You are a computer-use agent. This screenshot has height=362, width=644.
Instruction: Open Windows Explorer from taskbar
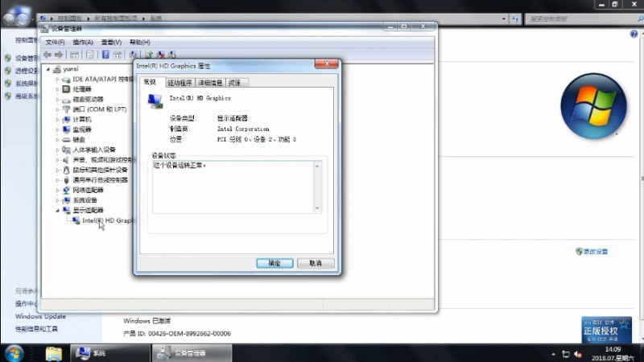[54, 353]
